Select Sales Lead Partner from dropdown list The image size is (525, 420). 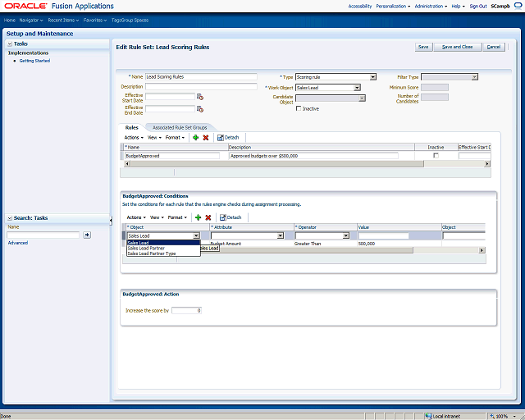pyautogui.click(x=163, y=249)
